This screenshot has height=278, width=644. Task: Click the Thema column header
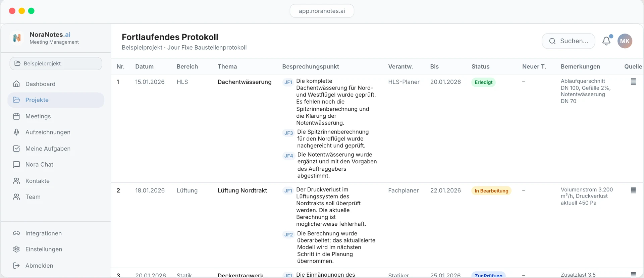click(x=227, y=66)
